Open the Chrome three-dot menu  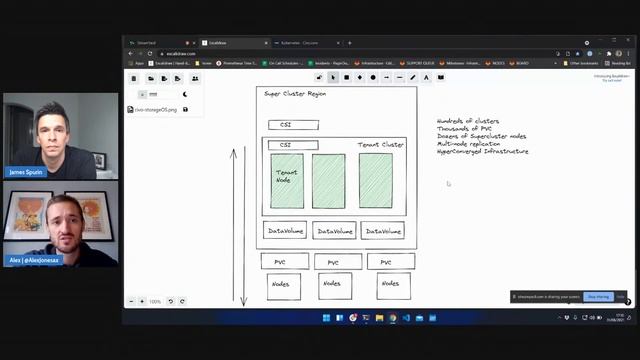[629, 53]
